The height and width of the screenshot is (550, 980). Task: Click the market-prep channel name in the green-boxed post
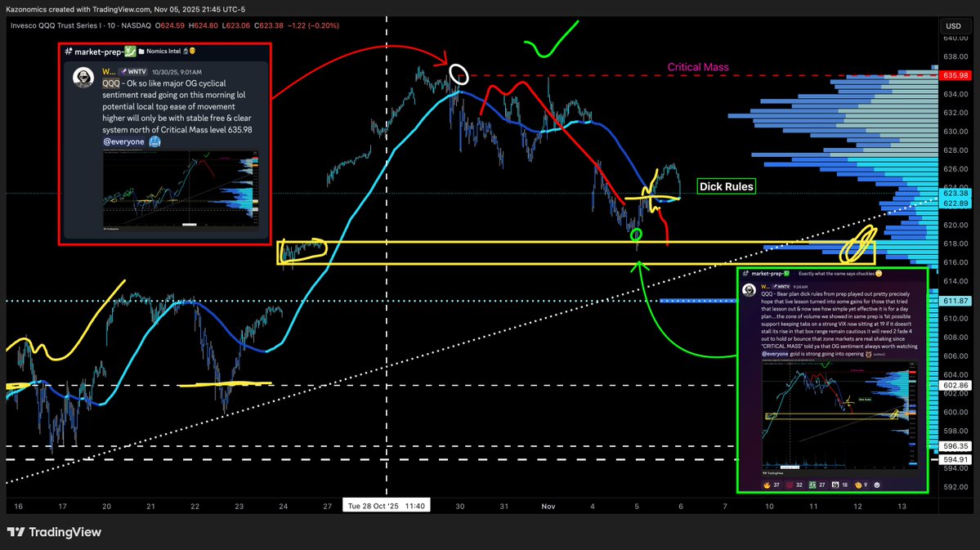tap(767, 273)
